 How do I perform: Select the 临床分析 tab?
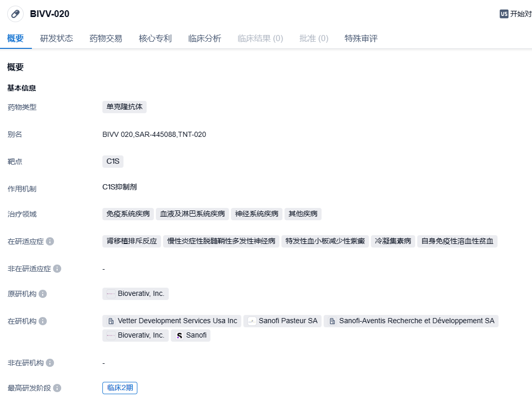(205, 39)
